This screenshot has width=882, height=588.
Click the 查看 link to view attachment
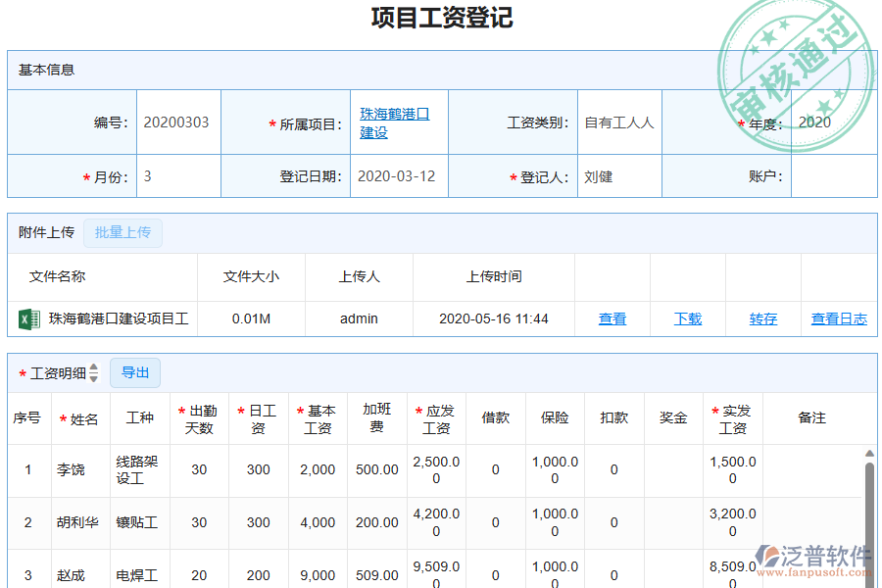(x=612, y=318)
